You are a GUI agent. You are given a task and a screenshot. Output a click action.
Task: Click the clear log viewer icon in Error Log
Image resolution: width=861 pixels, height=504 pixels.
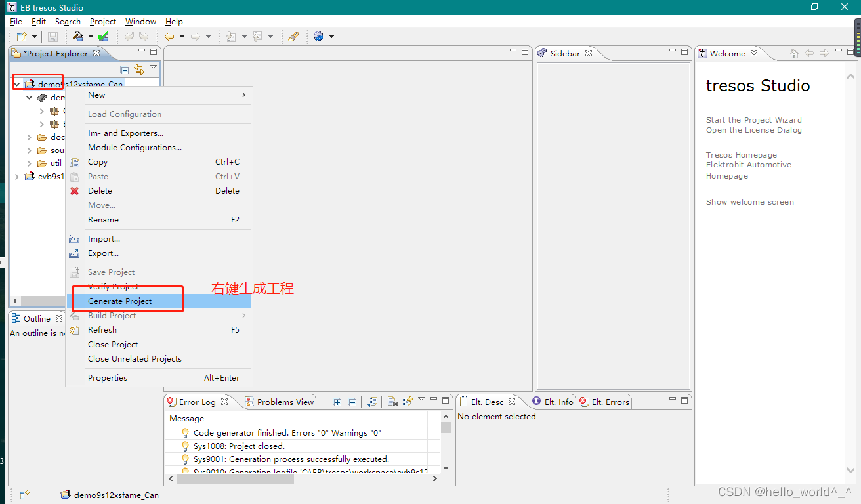click(392, 402)
